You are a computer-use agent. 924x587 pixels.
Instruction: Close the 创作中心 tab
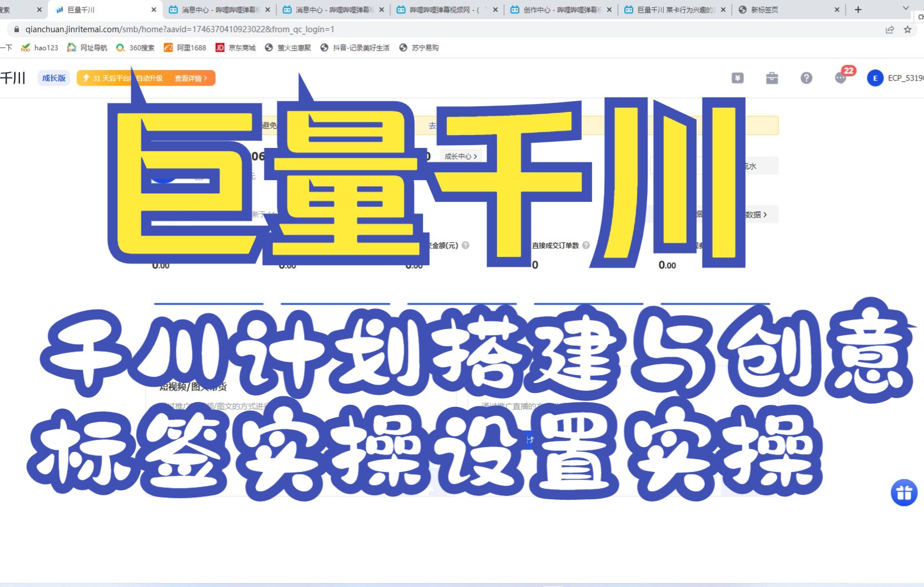click(x=609, y=9)
